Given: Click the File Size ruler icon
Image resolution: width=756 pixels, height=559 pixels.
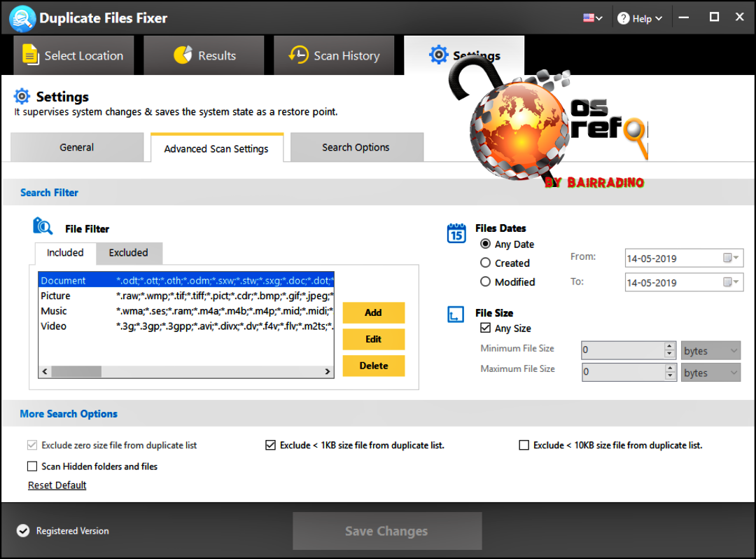Looking at the screenshot, I should point(456,315).
